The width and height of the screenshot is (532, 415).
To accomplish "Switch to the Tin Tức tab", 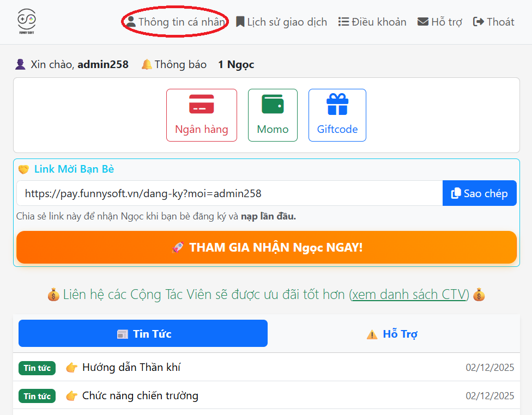I will pyautogui.click(x=143, y=333).
